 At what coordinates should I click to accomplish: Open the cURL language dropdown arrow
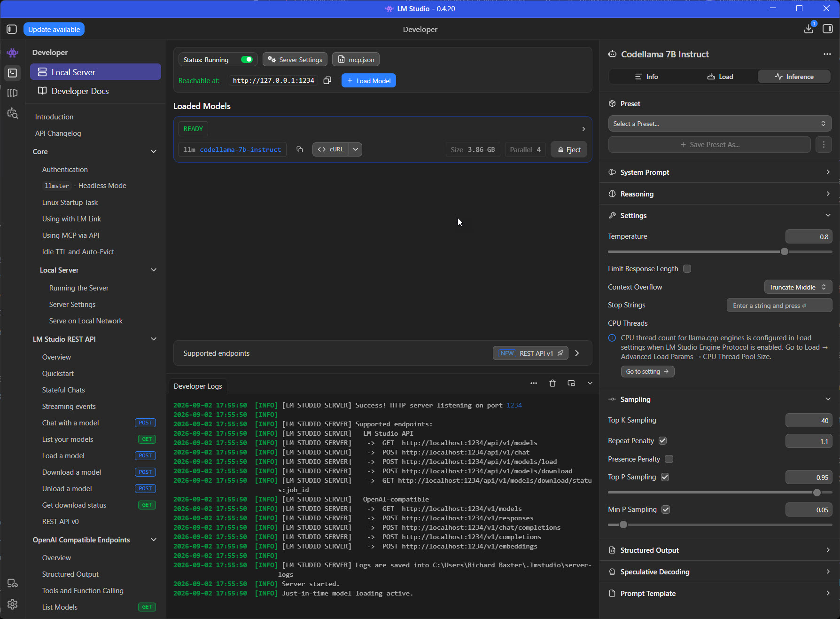356,149
